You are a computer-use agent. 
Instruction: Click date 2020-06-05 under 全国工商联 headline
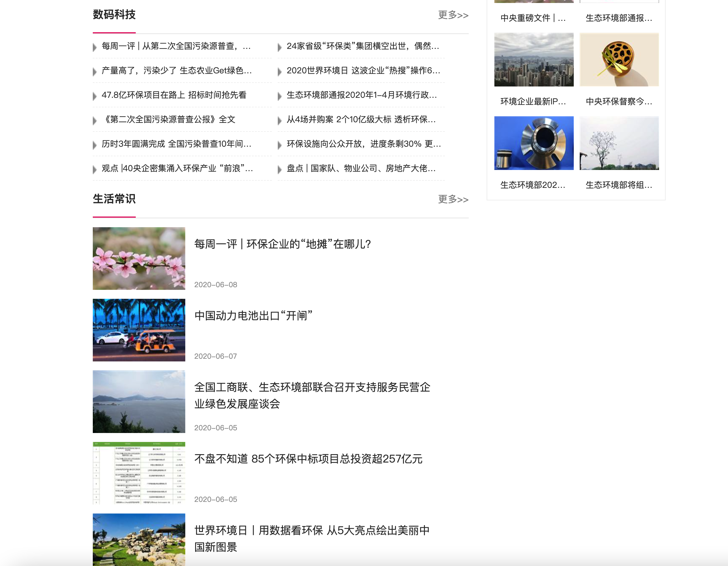pyautogui.click(x=216, y=428)
